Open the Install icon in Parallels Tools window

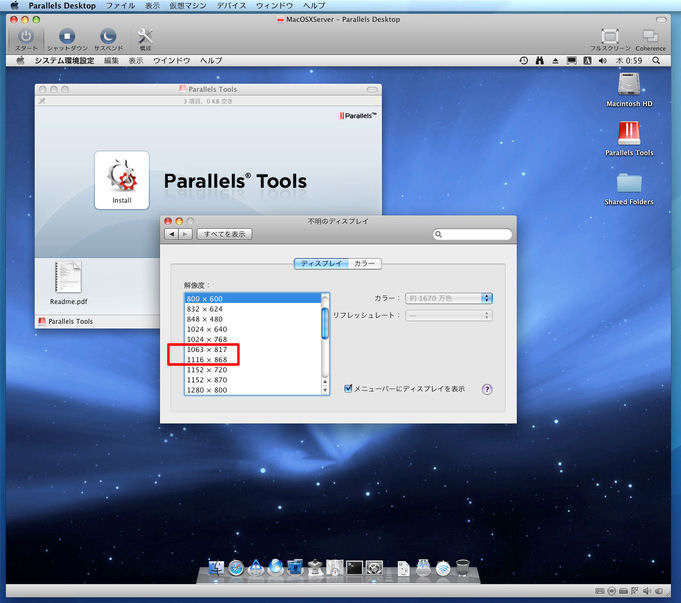122,180
